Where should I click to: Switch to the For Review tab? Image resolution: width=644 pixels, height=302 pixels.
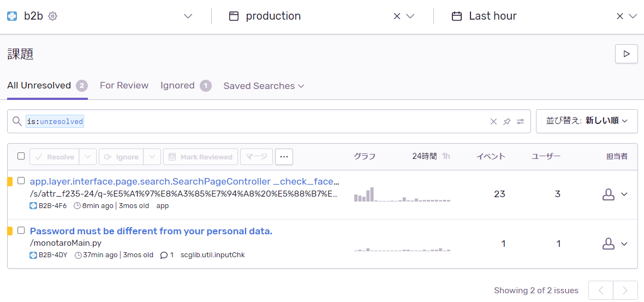pyautogui.click(x=124, y=86)
